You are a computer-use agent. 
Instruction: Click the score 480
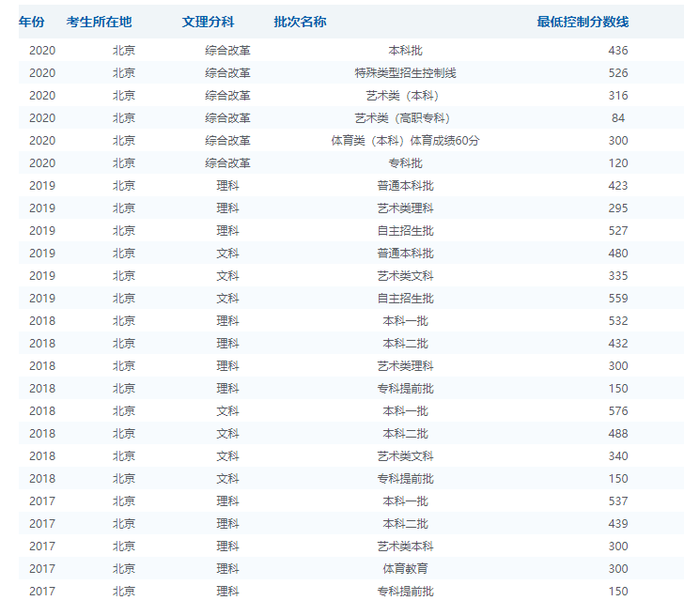coord(618,254)
